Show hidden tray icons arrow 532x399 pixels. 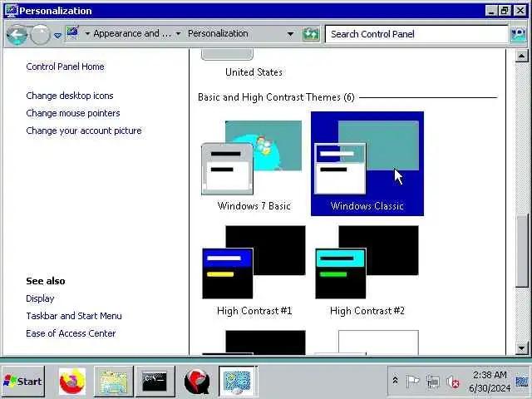click(x=396, y=381)
